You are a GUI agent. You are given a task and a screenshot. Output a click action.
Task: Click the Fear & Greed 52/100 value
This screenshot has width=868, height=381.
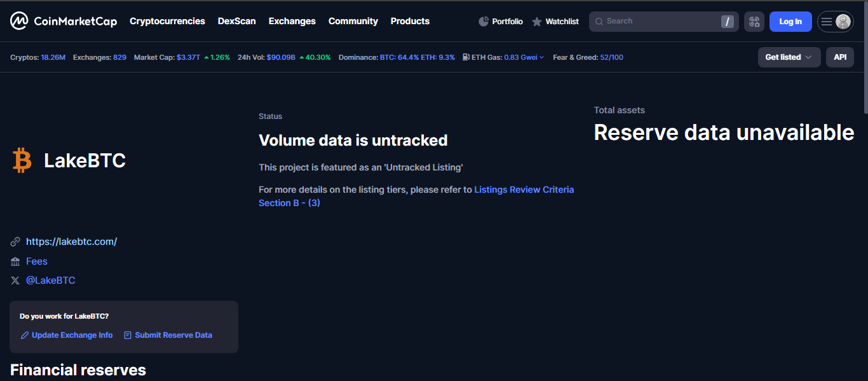tap(612, 57)
